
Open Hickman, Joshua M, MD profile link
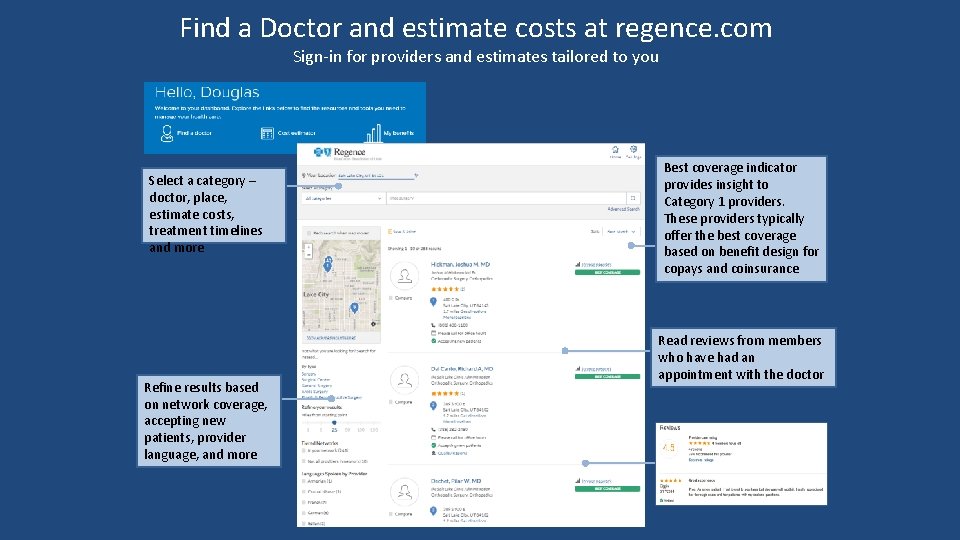(460, 264)
